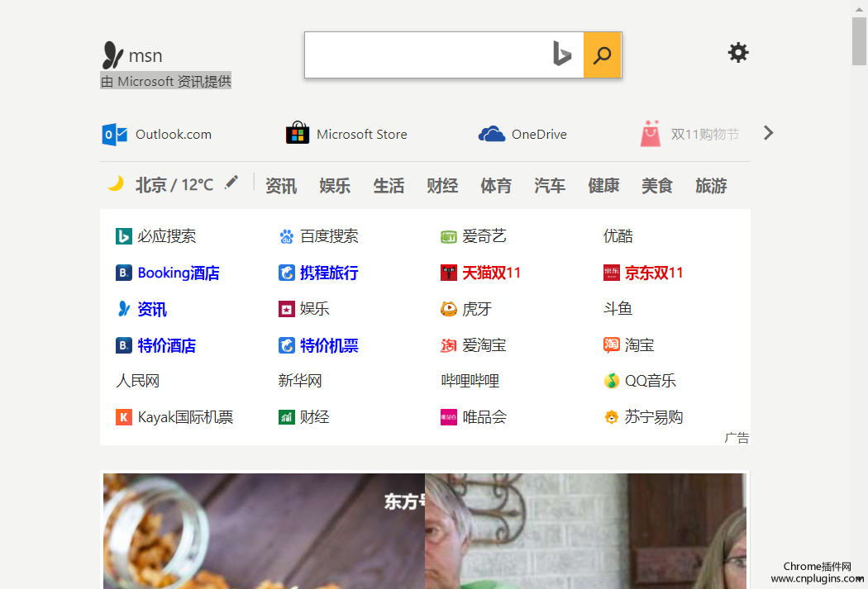
Task: Click the 双11购物节 shopping bag icon
Action: coord(651,133)
